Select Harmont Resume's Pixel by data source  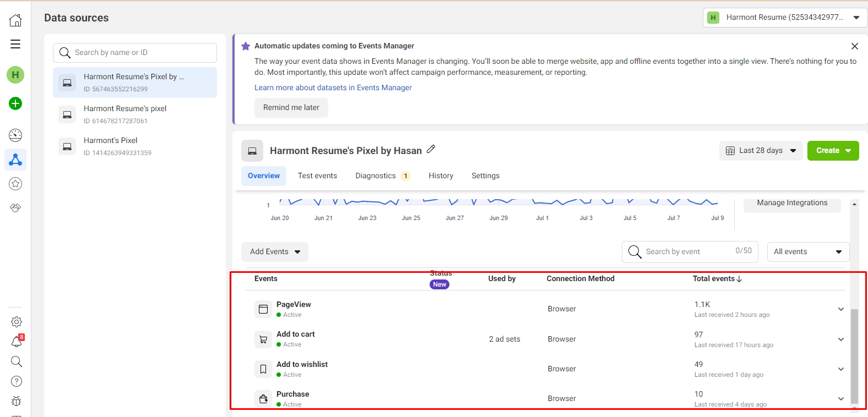(135, 83)
